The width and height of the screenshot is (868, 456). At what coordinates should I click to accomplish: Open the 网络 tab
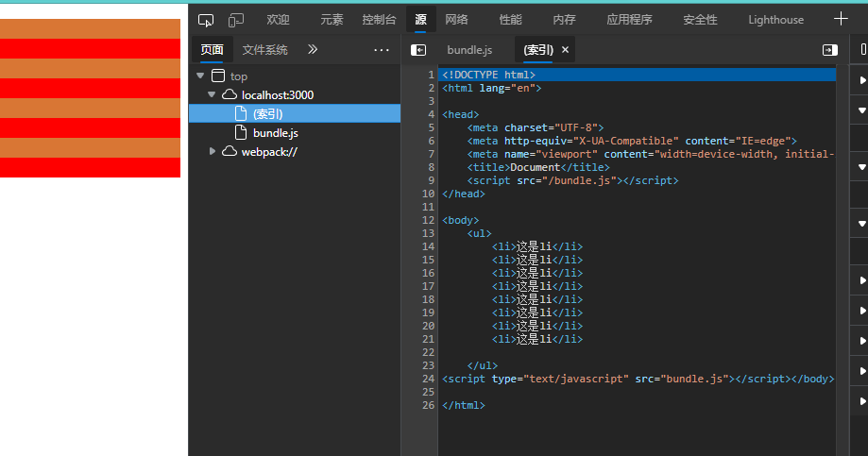[457, 20]
